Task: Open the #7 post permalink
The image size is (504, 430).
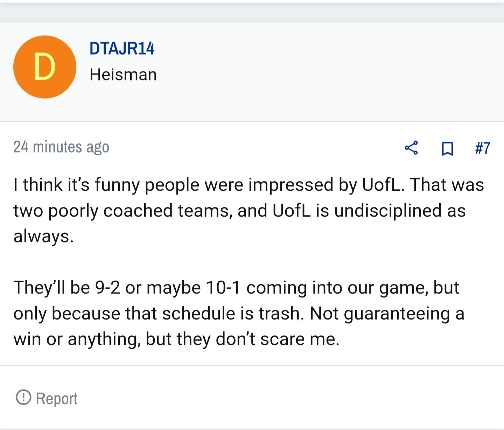Action: point(483,148)
